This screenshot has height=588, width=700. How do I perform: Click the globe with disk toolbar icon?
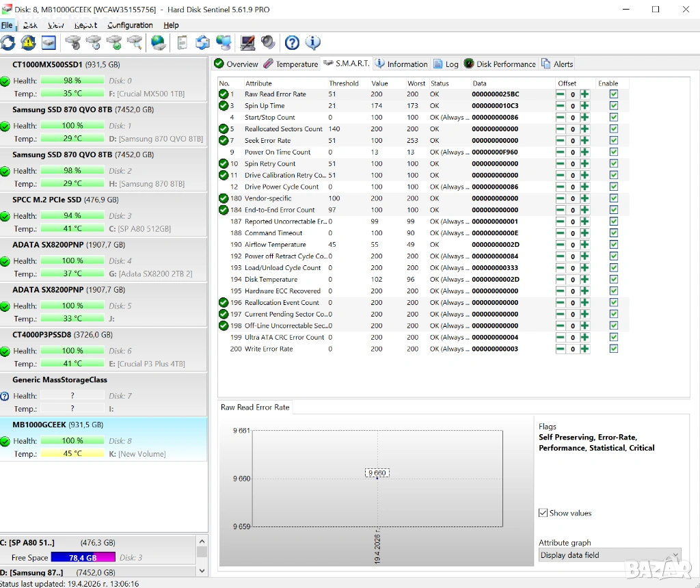tap(159, 43)
